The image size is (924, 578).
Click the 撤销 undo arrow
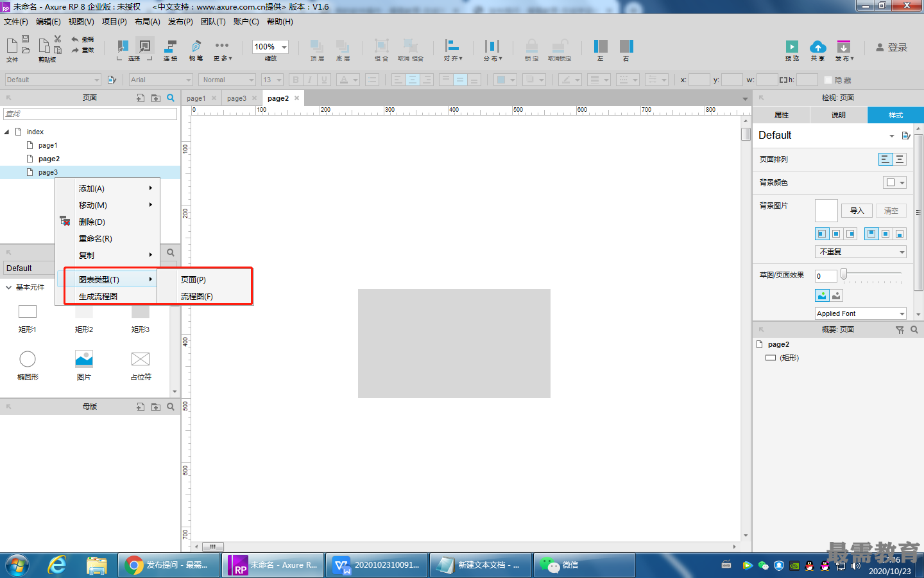[75, 39]
